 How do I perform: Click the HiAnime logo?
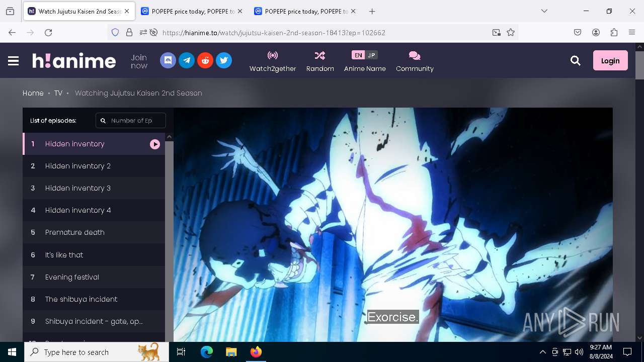pyautogui.click(x=74, y=61)
